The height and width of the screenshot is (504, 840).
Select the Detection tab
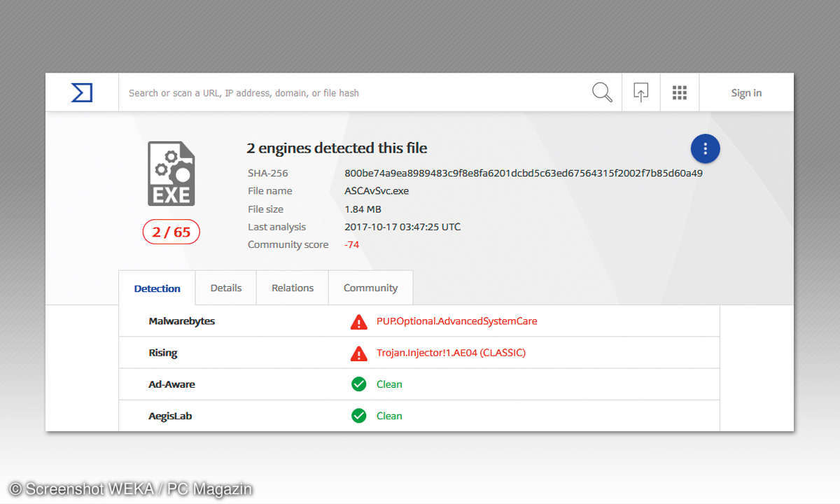tap(157, 288)
